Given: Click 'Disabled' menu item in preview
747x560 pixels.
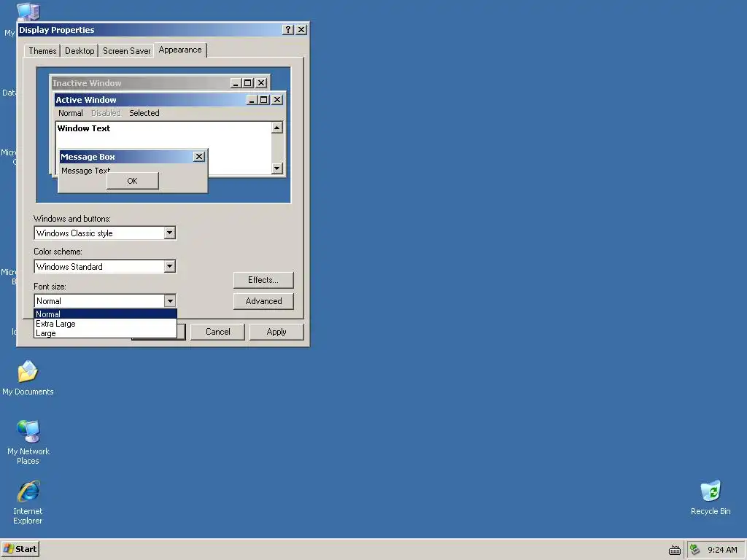Looking at the screenshot, I should [106, 113].
